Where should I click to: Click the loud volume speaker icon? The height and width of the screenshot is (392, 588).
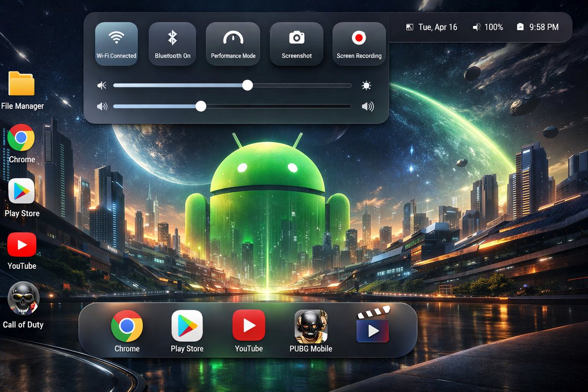pos(367,106)
